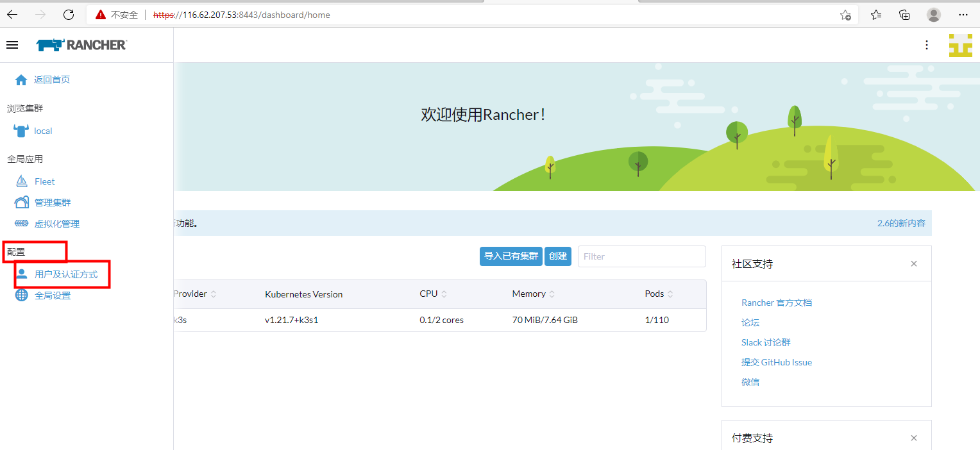
Task: Open browser collections
Action: pyautogui.click(x=904, y=15)
